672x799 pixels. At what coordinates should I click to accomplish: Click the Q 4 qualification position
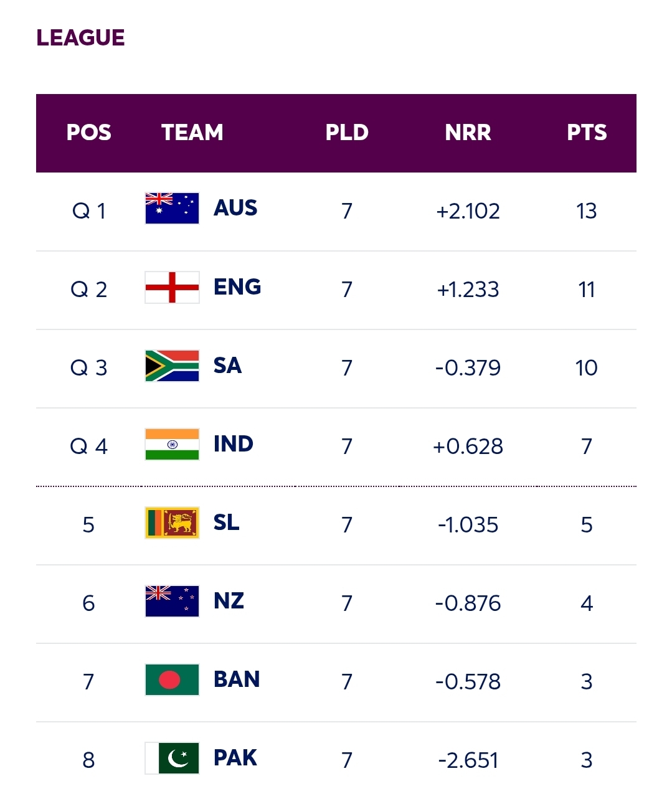pos(89,447)
